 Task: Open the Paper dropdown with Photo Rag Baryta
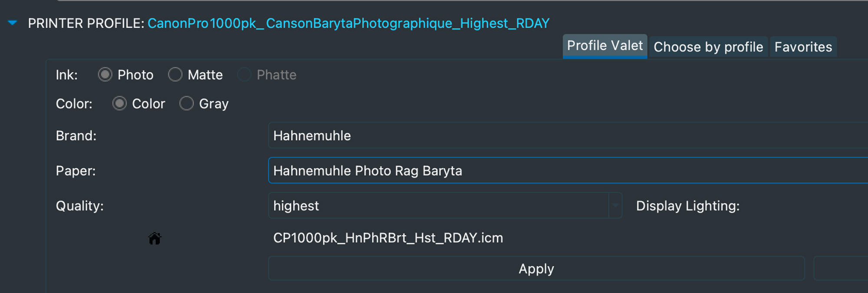coord(564,171)
